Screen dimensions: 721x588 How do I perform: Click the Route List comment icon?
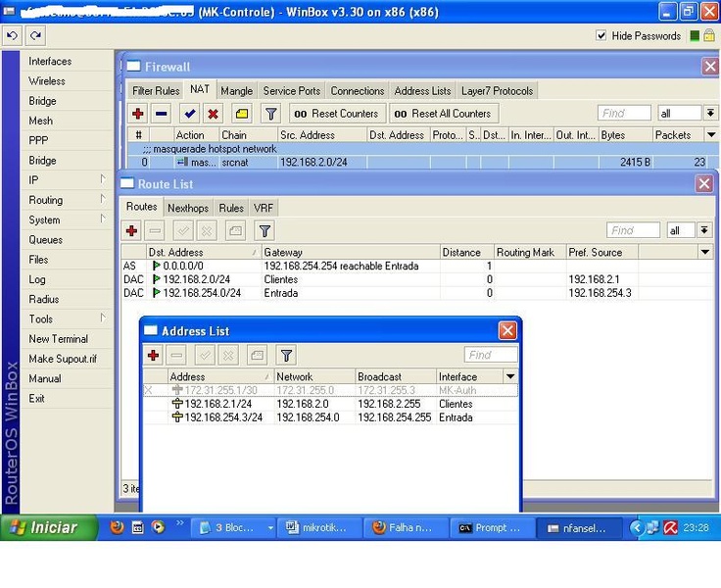(x=235, y=230)
